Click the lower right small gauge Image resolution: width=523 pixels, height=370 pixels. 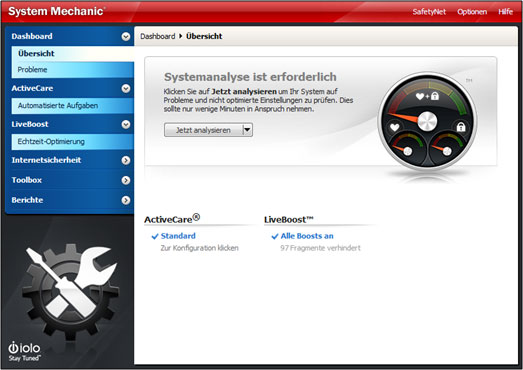coord(447,149)
